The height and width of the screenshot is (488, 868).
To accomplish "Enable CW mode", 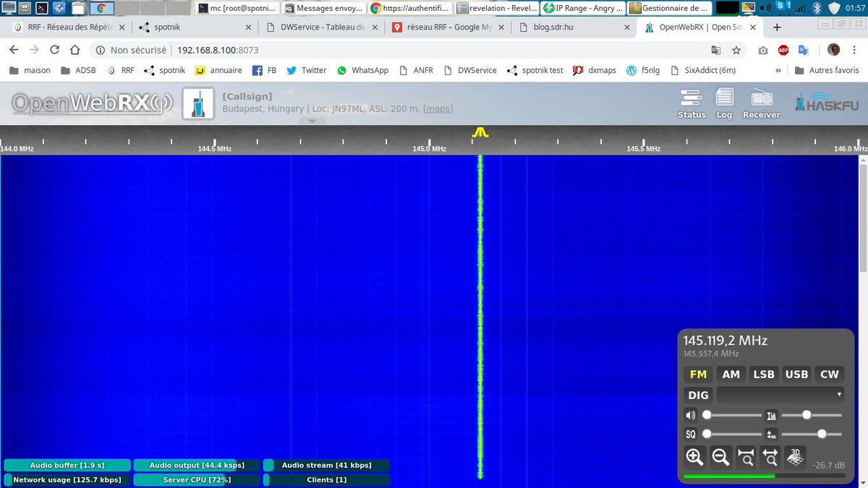I will (829, 374).
